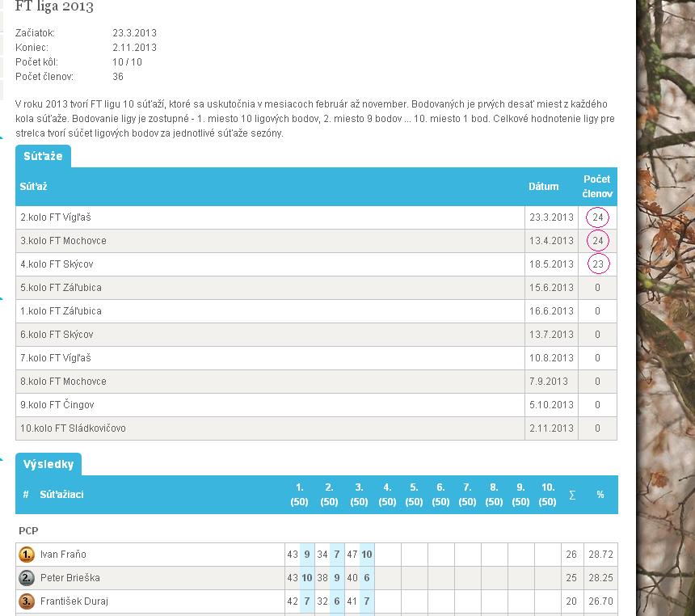Viewport: 695px width, 616px height.
Task: Open 9.kolo FT Čingov competition
Action: [x=57, y=405]
